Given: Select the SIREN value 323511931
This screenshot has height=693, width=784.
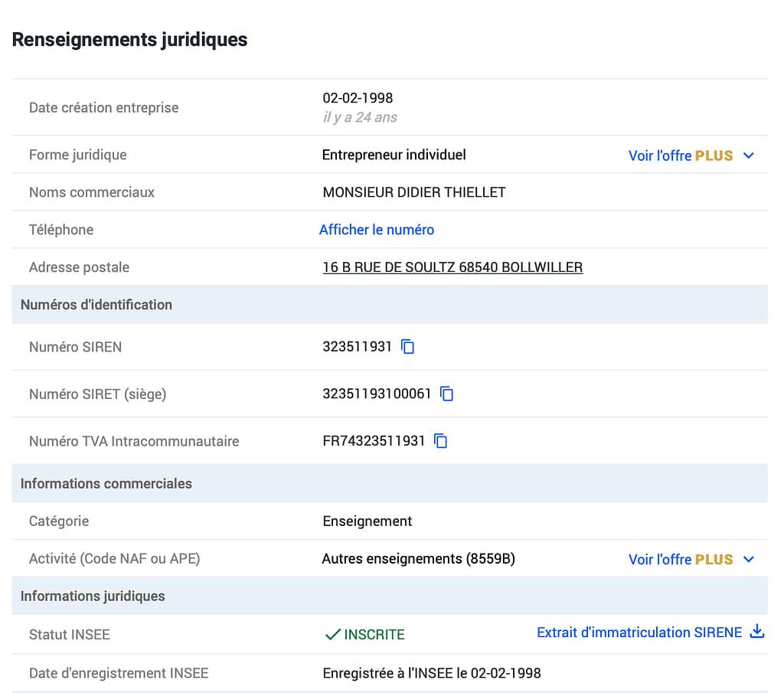Looking at the screenshot, I should 357,347.
